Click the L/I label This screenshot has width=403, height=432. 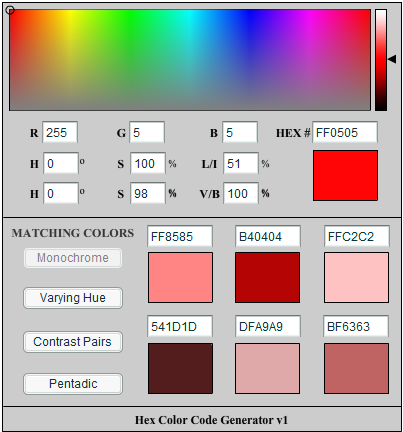tap(209, 164)
